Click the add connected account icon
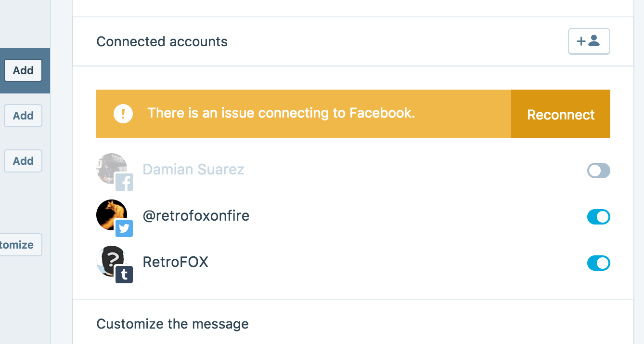 click(x=589, y=41)
